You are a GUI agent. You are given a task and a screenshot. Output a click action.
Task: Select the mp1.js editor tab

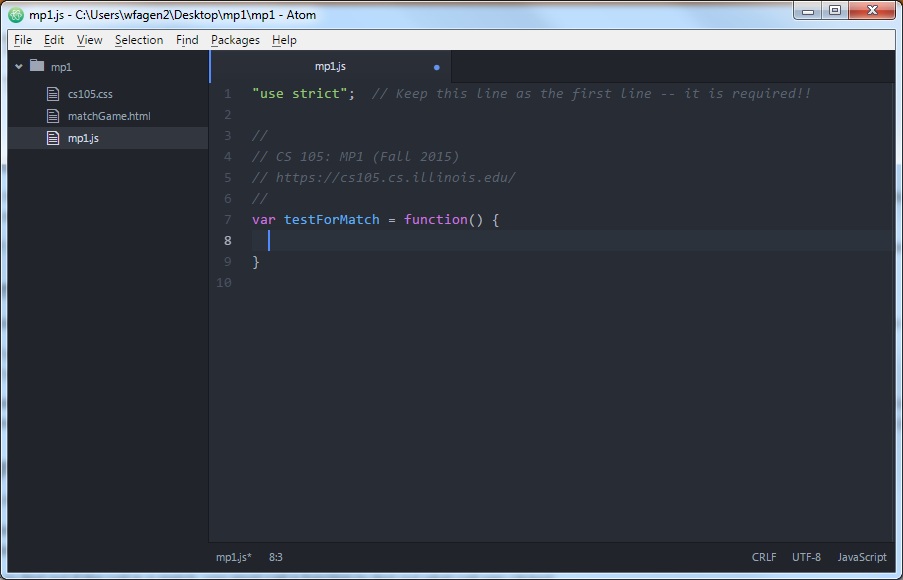[331, 67]
